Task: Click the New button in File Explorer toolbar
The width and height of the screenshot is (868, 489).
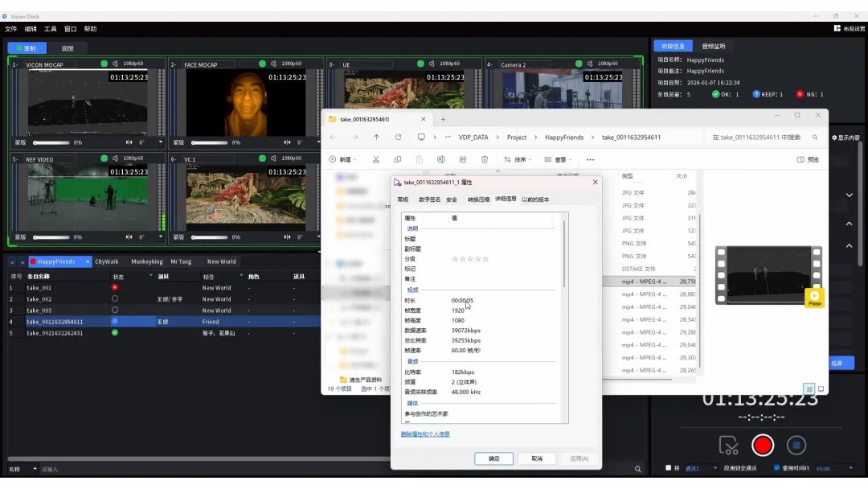Action: (342, 159)
